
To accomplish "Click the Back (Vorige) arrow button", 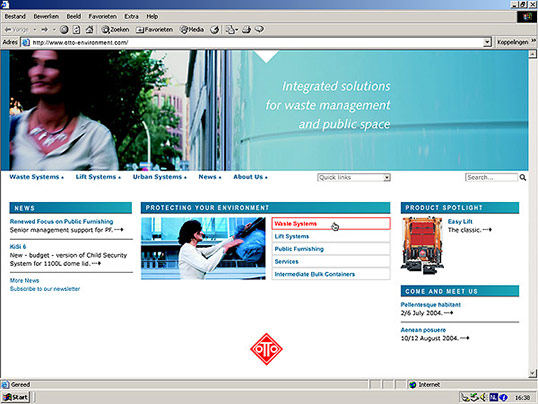I will click(16, 30).
